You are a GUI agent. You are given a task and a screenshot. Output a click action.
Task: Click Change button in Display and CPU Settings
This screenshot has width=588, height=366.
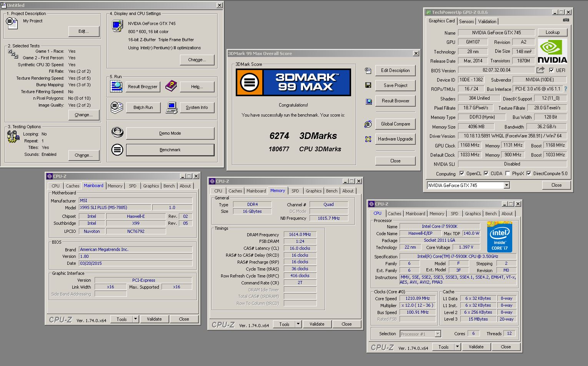tap(197, 60)
